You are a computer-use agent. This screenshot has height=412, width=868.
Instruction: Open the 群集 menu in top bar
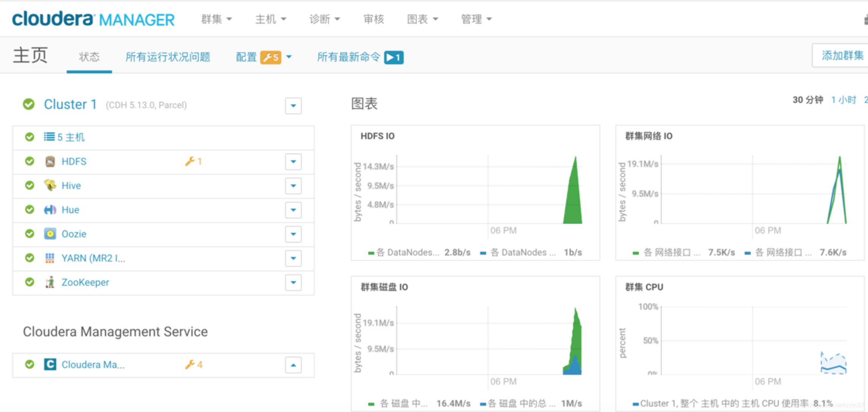click(216, 19)
